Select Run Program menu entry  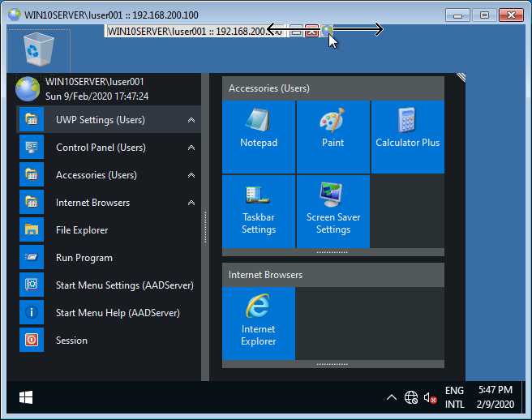(84, 258)
